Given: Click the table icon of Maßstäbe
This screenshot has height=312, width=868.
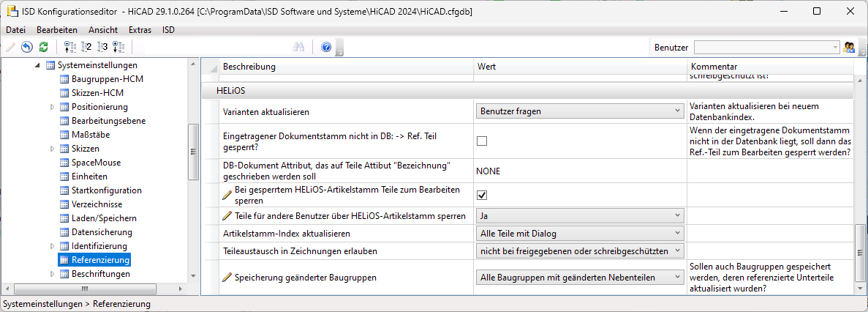Looking at the screenshot, I should [x=64, y=135].
